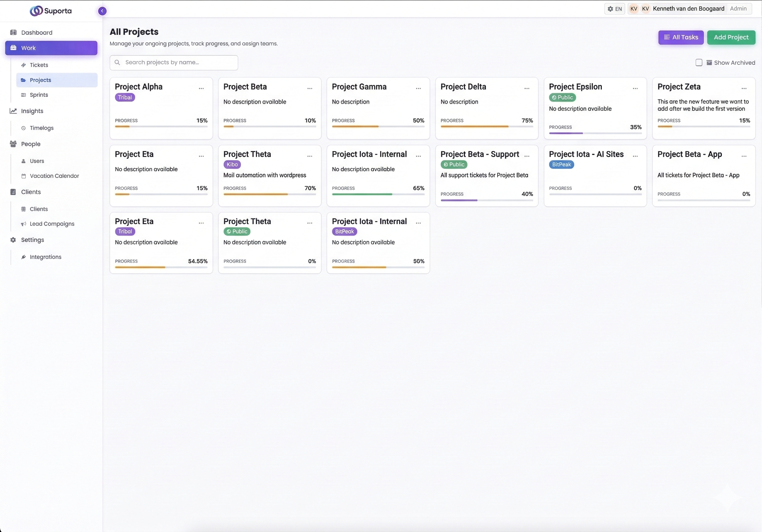Click search magnifier icon in project search
Screen dimensions: 762x532
[117, 62]
